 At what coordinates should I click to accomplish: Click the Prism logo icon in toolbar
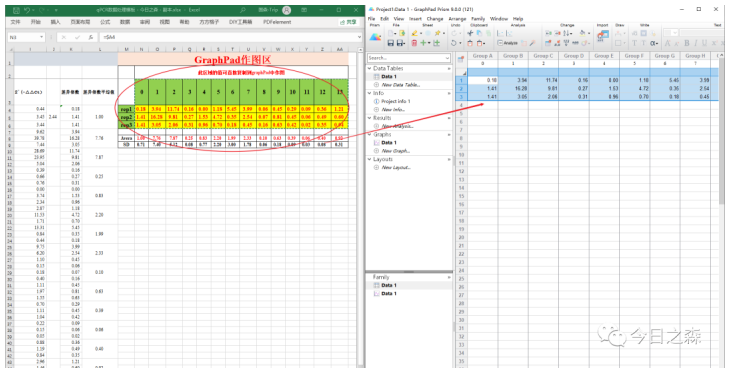375,38
